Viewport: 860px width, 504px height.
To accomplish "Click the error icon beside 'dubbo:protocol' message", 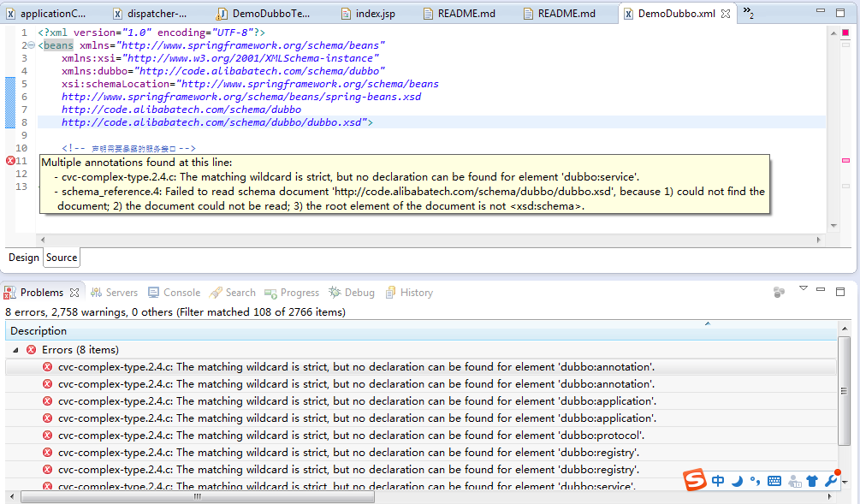I will point(48,436).
